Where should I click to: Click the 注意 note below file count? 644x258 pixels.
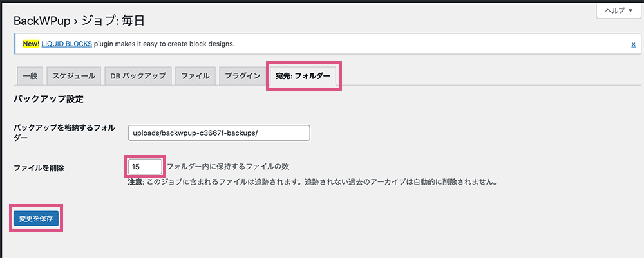pos(312,181)
